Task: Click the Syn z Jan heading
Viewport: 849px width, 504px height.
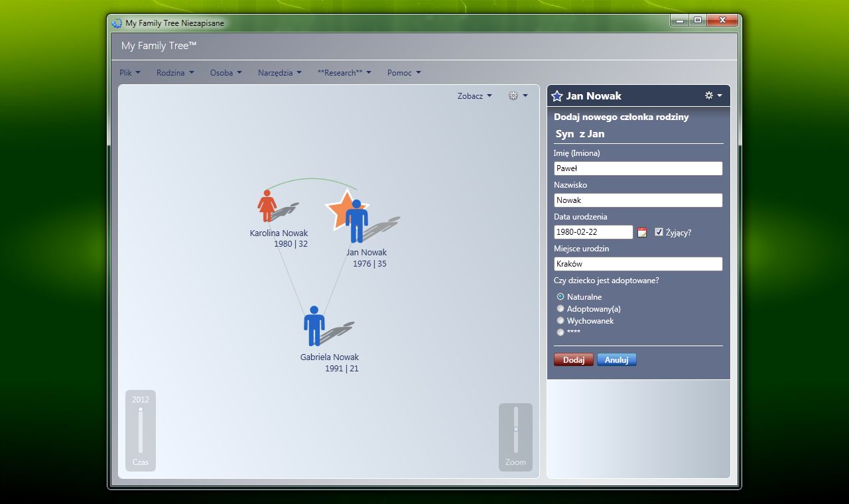Action: pyautogui.click(x=580, y=134)
